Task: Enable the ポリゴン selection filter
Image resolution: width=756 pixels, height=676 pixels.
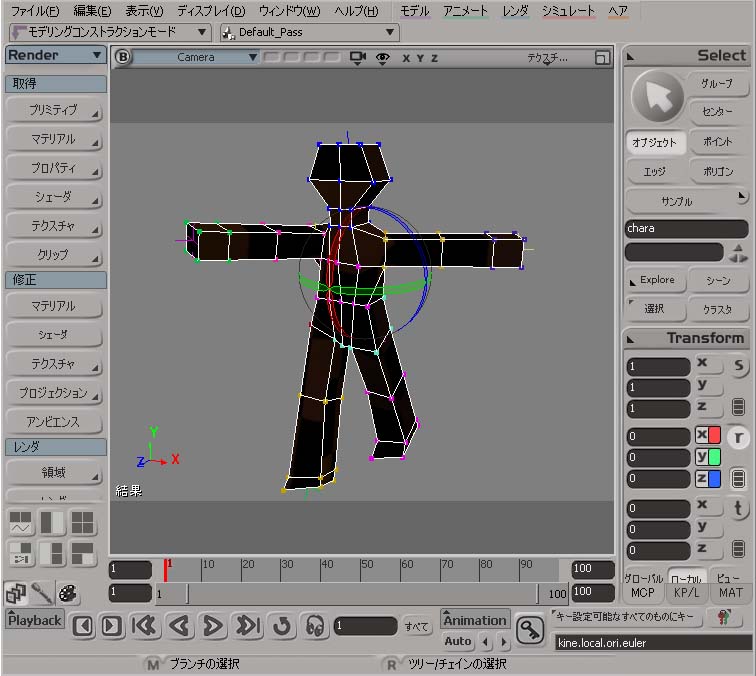Action: click(718, 172)
